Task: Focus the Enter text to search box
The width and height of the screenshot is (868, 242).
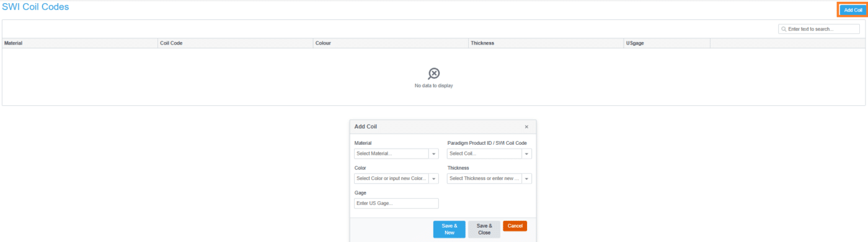Action: pyautogui.click(x=819, y=29)
